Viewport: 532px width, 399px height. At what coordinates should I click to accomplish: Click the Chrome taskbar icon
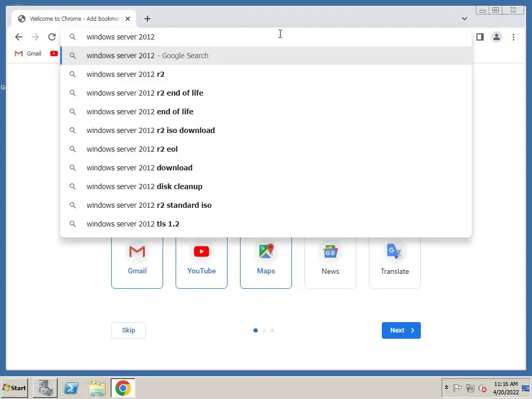click(123, 388)
